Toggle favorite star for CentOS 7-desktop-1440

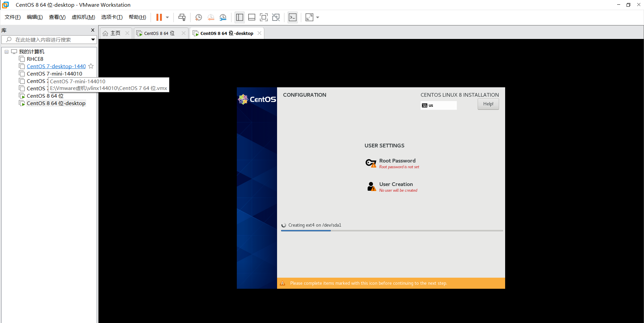[x=91, y=66]
